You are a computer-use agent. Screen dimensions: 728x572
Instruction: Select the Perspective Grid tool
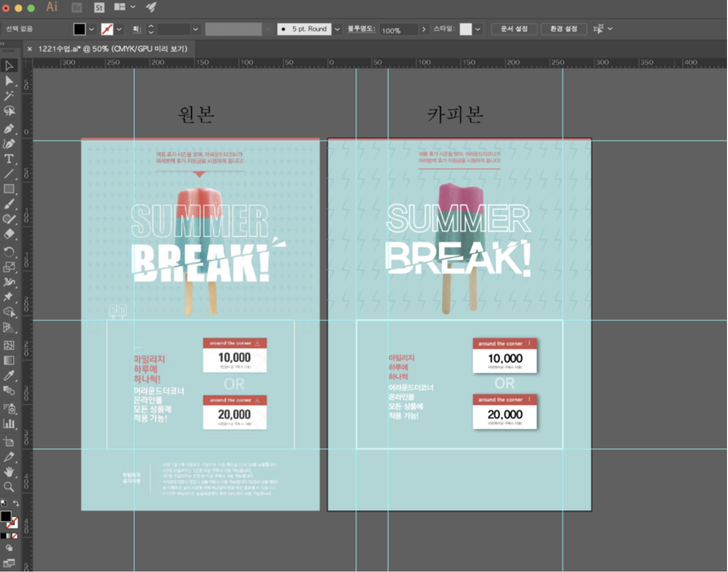tap(9, 328)
